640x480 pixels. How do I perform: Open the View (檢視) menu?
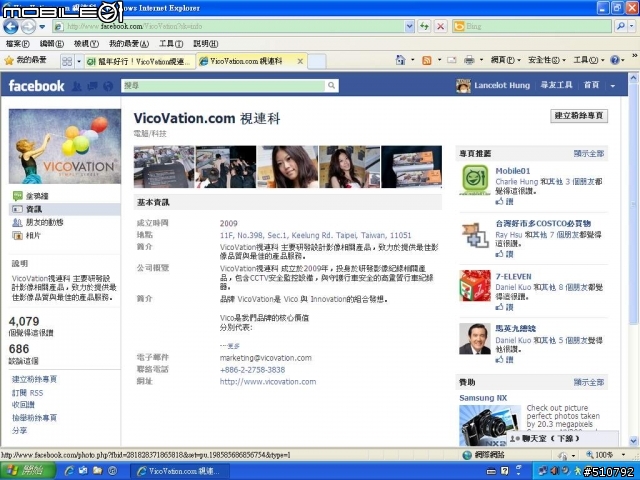point(86,44)
